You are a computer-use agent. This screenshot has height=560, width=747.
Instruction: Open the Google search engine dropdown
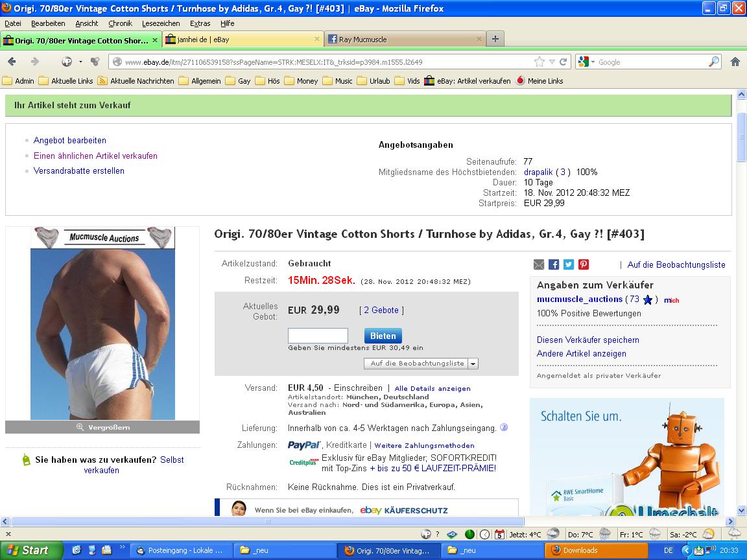click(x=586, y=62)
